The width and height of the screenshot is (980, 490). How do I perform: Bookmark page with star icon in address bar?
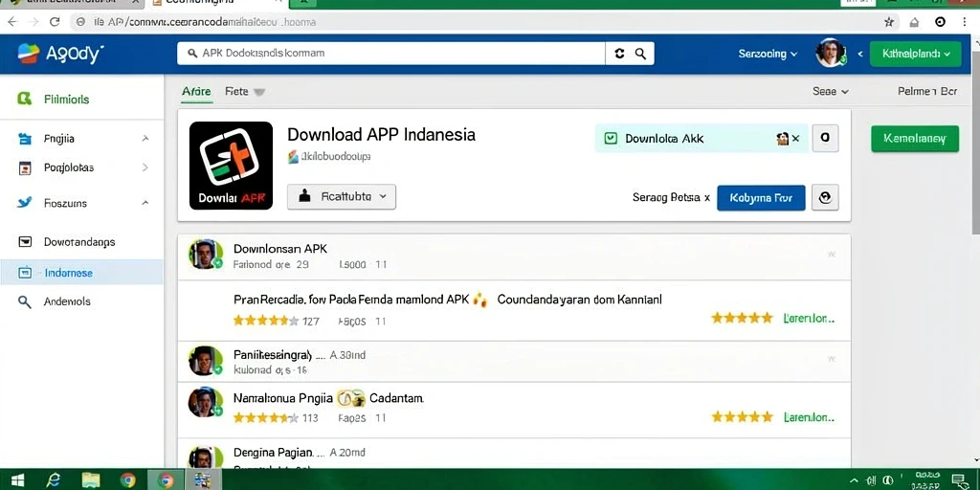(x=889, y=22)
